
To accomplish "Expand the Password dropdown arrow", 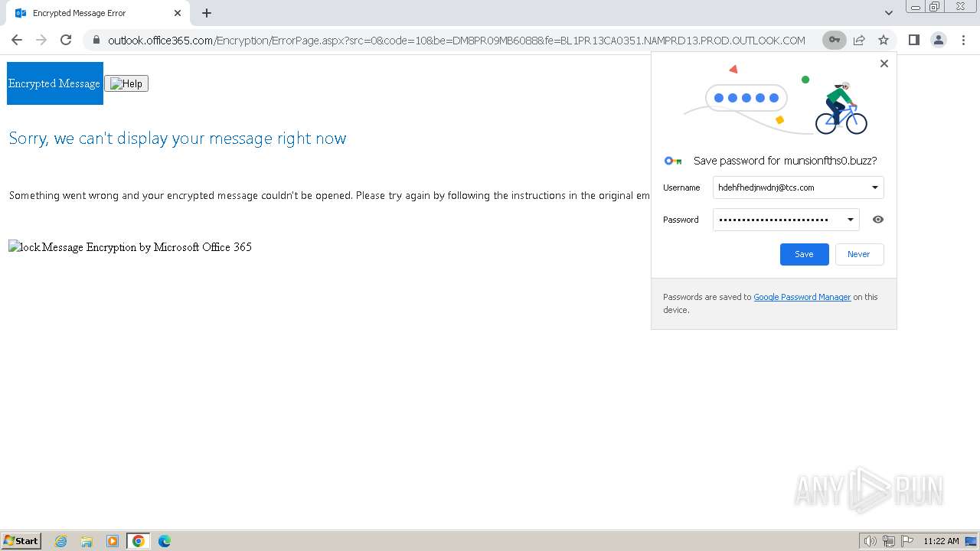I will click(x=850, y=220).
